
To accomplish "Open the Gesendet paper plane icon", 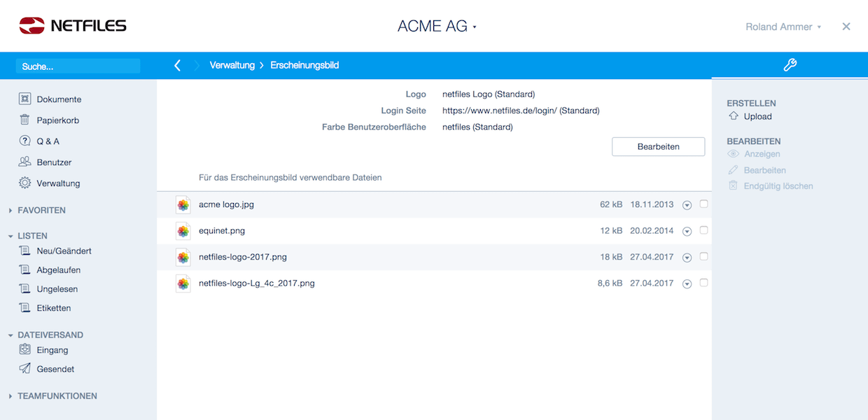I will pos(25,369).
